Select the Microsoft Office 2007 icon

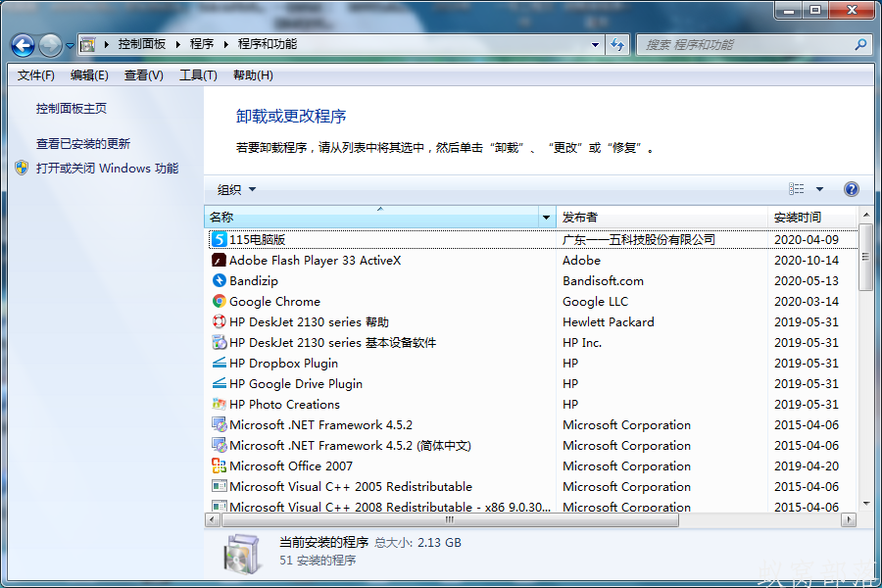click(220, 465)
